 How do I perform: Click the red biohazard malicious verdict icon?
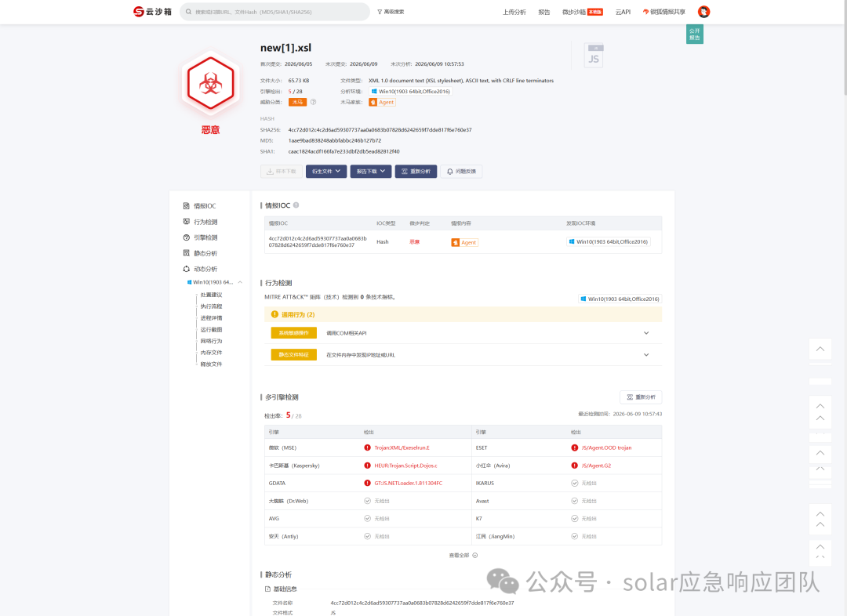[x=211, y=83]
